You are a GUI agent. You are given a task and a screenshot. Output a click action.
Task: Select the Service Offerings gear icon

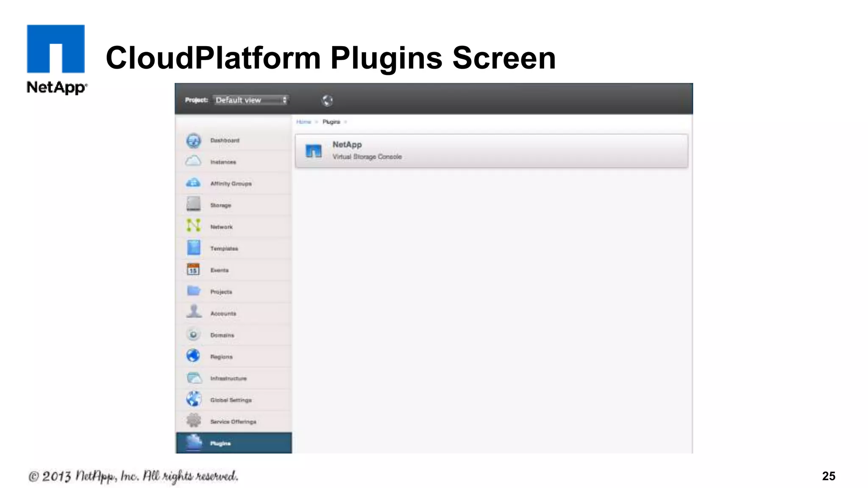pyautogui.click(x=194, y=421)
